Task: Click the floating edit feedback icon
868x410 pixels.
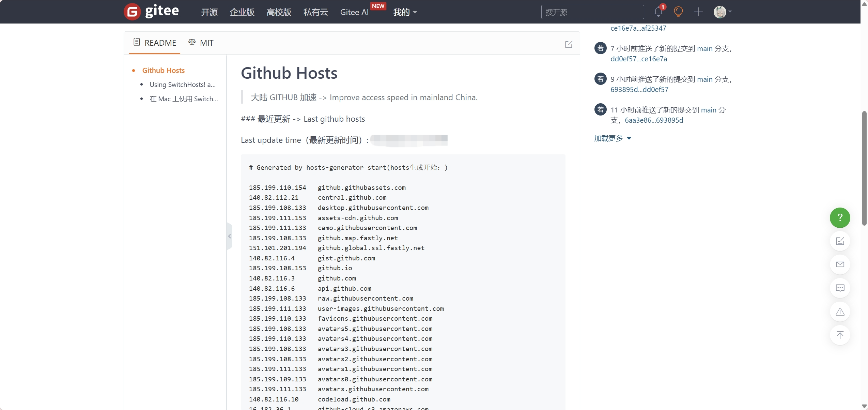Action: point(840,241)
